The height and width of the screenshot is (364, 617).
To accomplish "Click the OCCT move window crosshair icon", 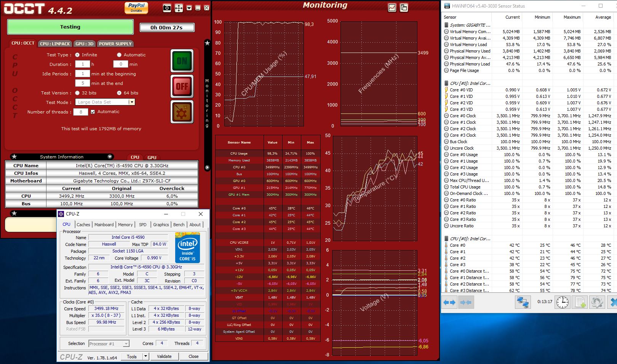I will [179, 8].
